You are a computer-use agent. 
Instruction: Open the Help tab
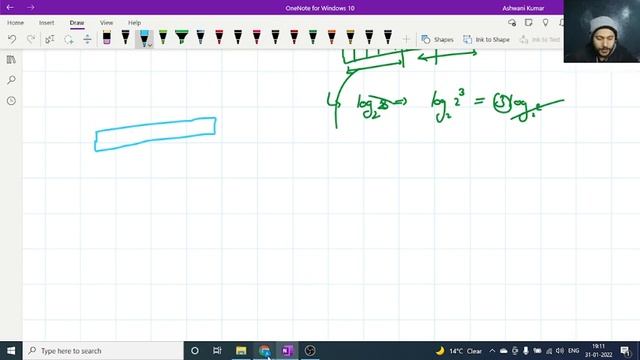(134, 23)
